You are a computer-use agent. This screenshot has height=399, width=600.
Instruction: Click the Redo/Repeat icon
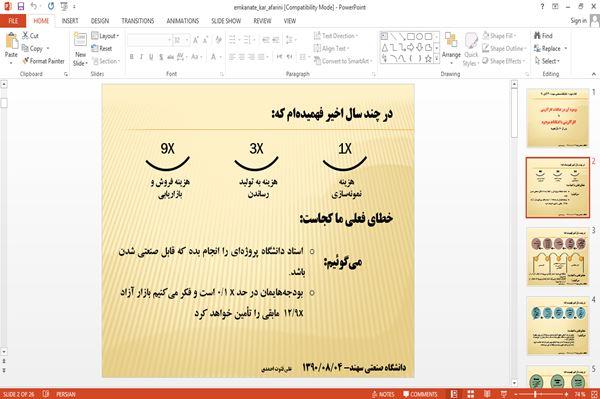pyautogui.click(x=51, y=7)
